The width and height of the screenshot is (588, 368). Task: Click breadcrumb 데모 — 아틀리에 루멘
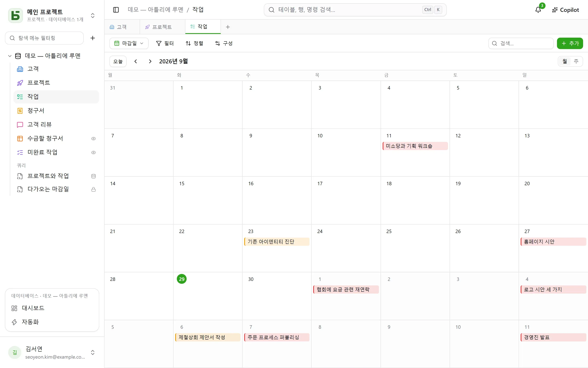tap(156, 10)
